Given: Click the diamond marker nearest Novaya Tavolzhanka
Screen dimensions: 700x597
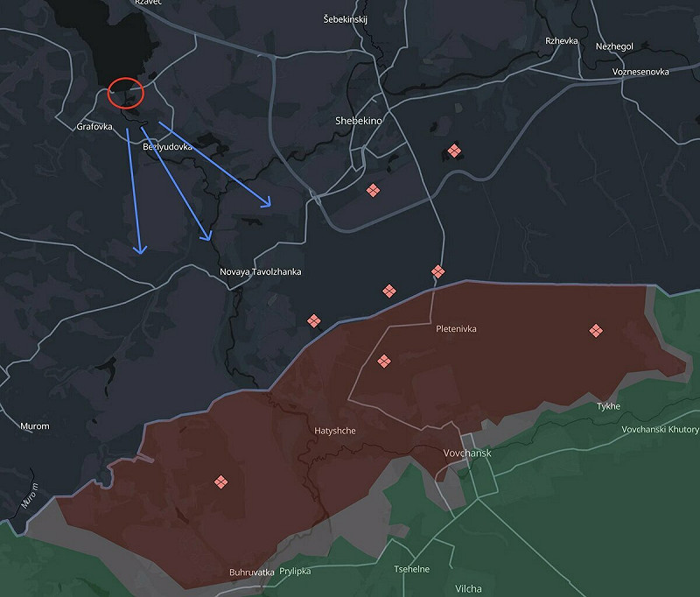Looking at the screenshot, I should point(314,321).
